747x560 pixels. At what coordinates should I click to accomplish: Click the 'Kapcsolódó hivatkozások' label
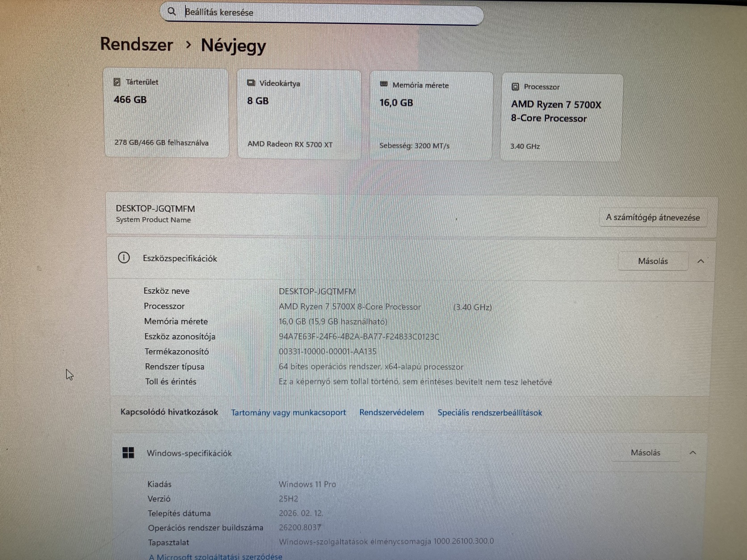tap(169, 412)
